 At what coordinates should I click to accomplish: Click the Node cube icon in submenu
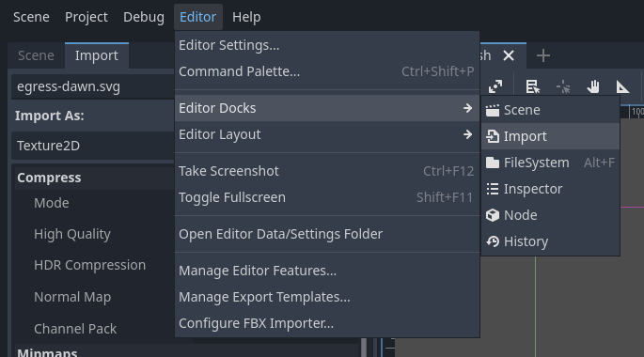click(493, 215)
